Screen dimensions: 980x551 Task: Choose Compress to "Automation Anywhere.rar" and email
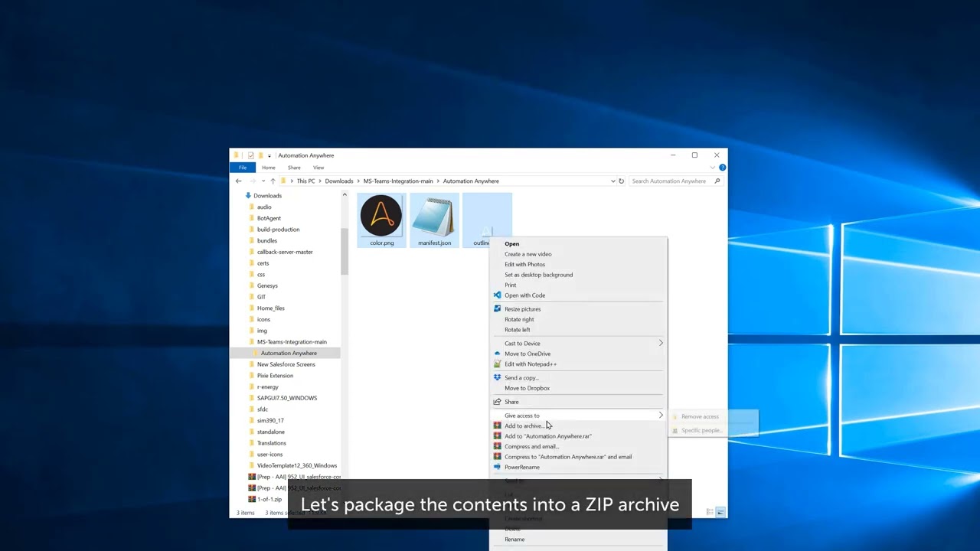point(568,457)
